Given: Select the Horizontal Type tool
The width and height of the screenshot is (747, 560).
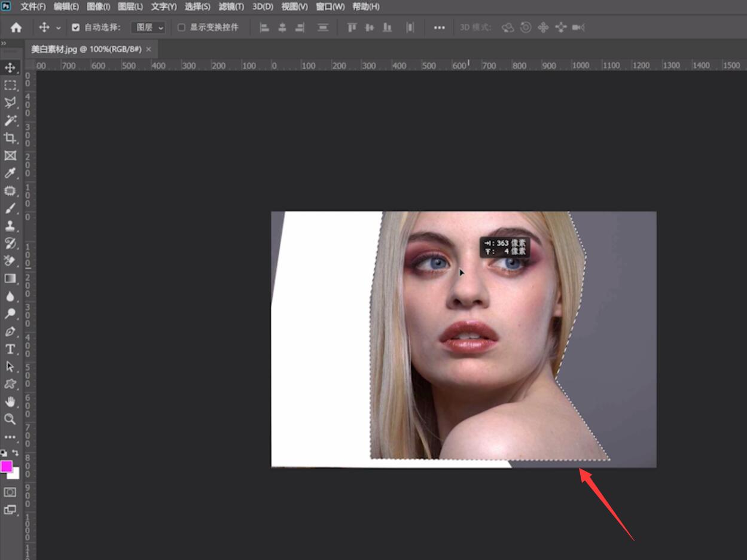Looking at the screenshot, I should point(10,349).
